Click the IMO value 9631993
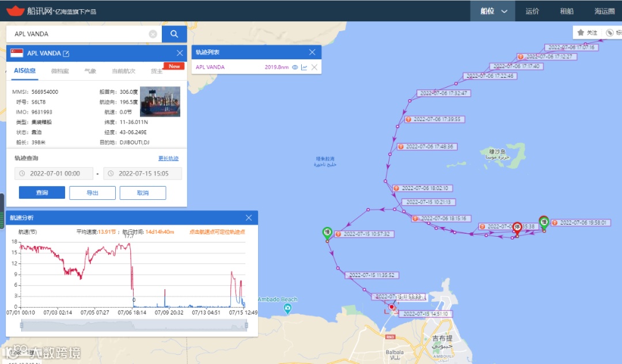The height and width of the screenshot is (364, 622). (41, 112)
